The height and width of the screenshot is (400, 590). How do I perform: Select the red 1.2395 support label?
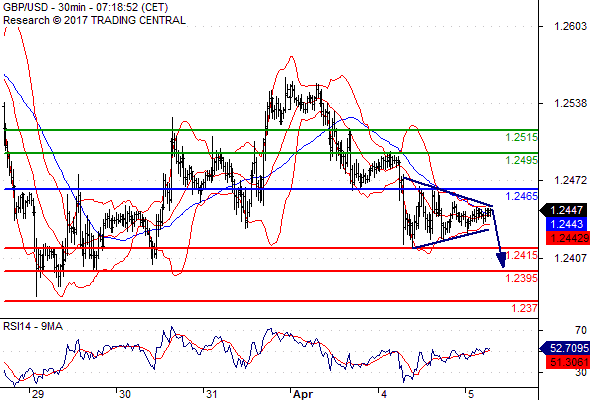click(522, 278)
